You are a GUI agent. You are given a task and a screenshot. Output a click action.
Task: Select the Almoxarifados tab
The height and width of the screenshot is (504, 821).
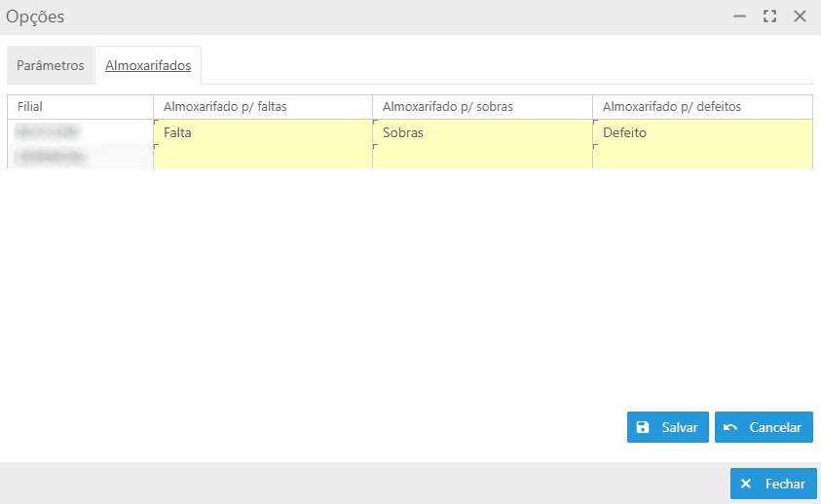pyautogui.click(x=148, y=66)
